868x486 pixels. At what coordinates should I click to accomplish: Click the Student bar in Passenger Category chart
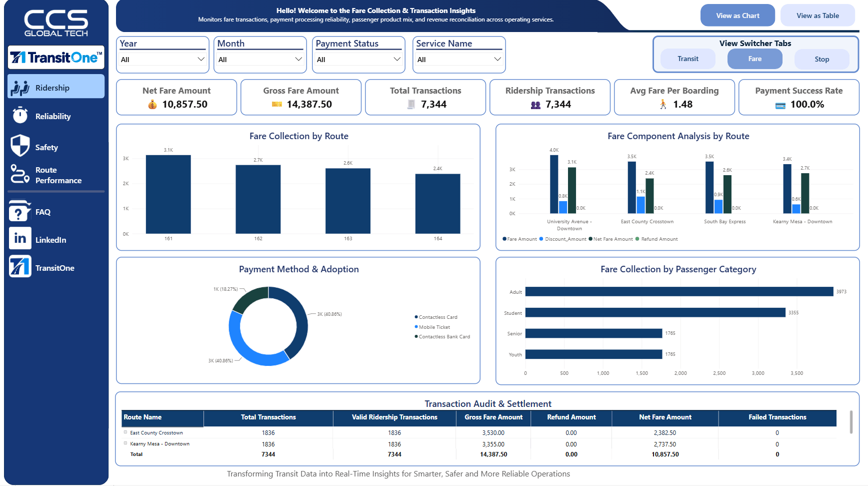tap(655, 312)
